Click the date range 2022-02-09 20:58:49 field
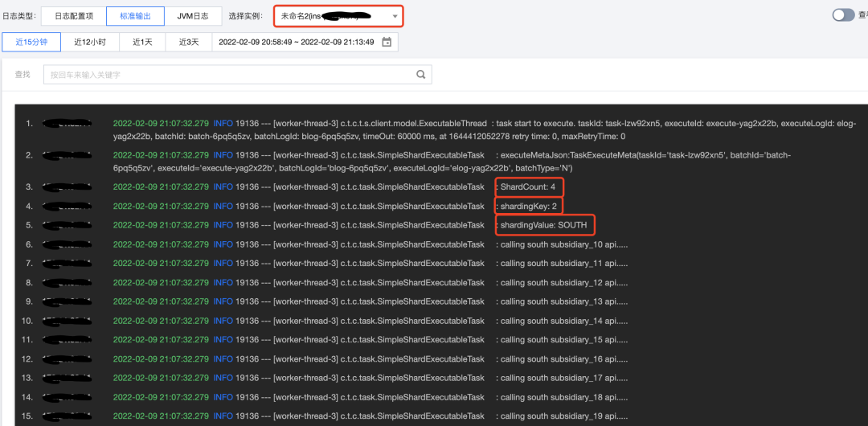This screenshot has width=868, height=426. point(305,42)
